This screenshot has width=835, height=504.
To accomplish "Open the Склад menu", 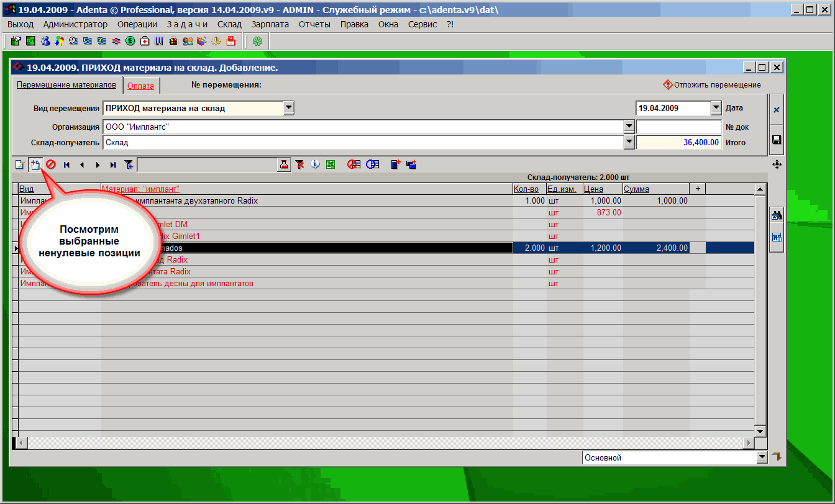I will 229,24.
